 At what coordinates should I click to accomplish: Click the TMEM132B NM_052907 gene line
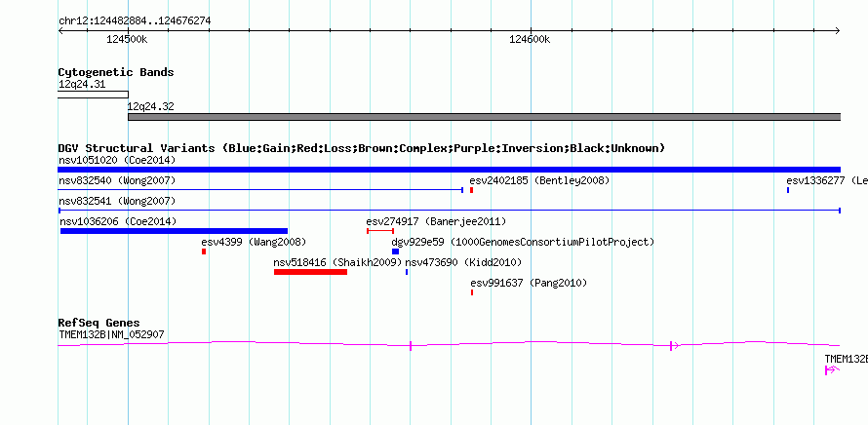tap(449, 345)
